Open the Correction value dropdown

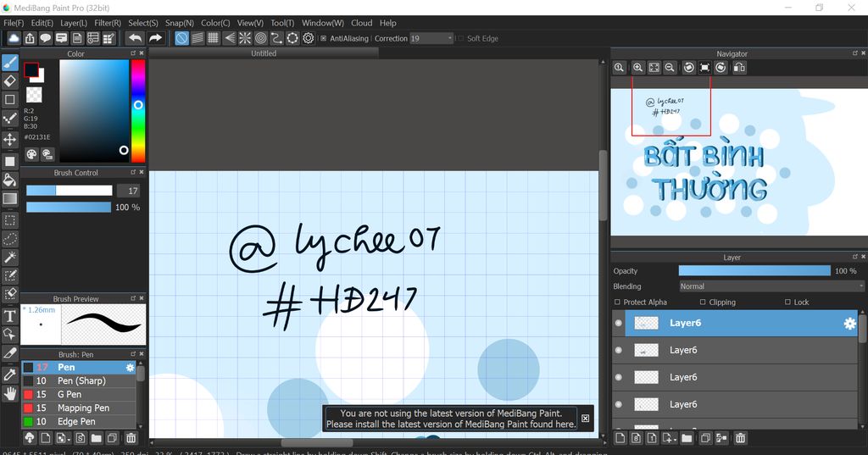(x=431, y=39)
